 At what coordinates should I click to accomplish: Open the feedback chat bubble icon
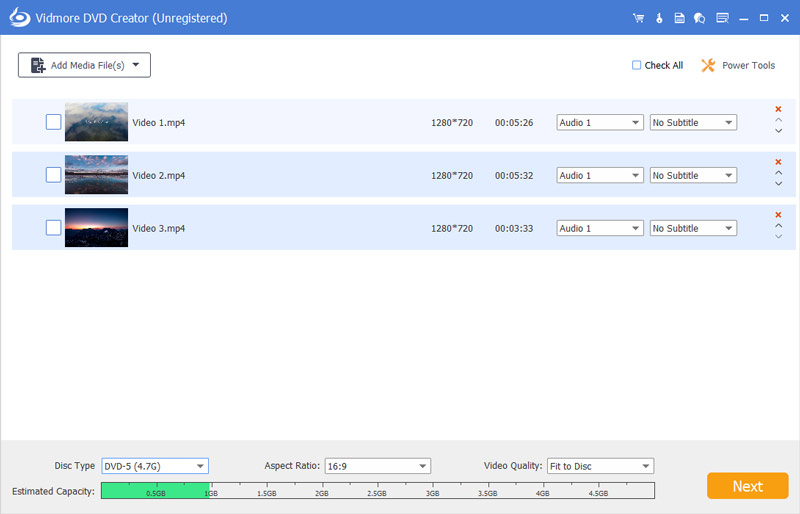click(x=699, y=18)
